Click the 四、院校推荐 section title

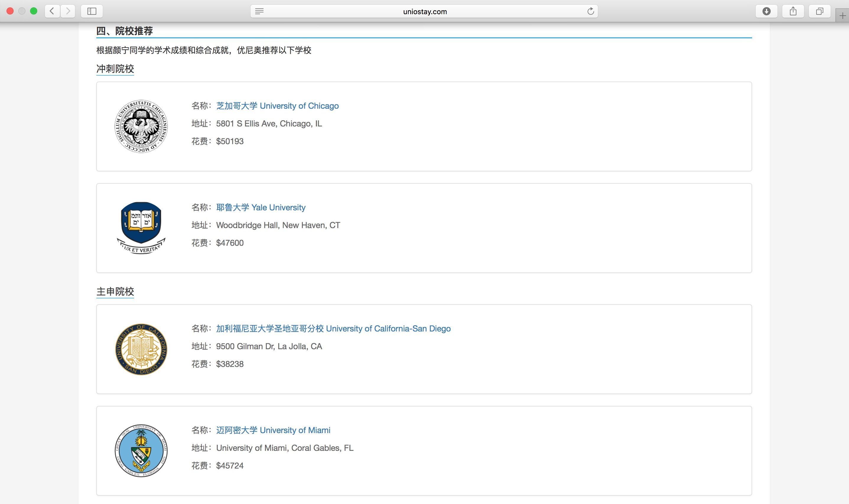[x=124, y=31]
